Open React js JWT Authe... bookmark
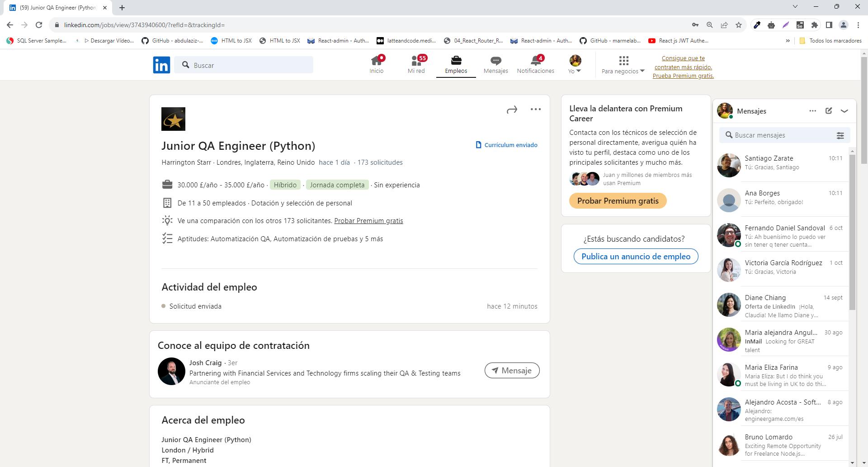This screenshot has width=868, height=467. [x=678, y=41]
